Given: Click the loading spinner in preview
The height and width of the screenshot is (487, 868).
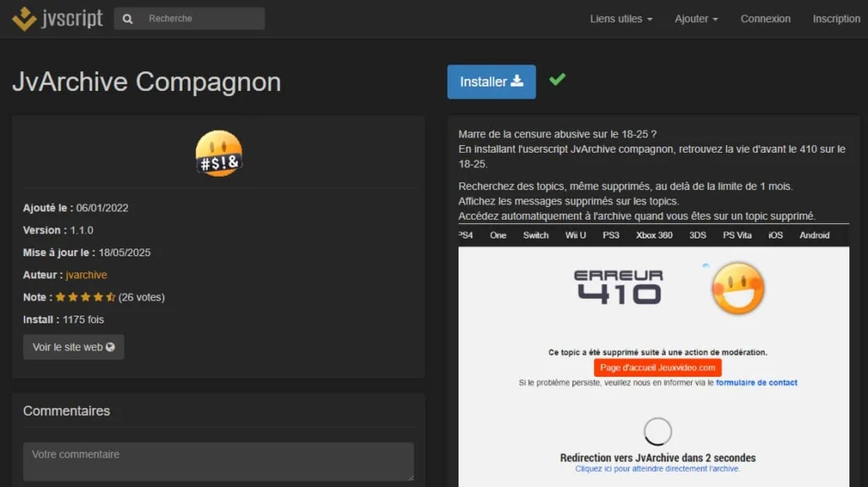Looking at the screenshot, I should [658, 432].
